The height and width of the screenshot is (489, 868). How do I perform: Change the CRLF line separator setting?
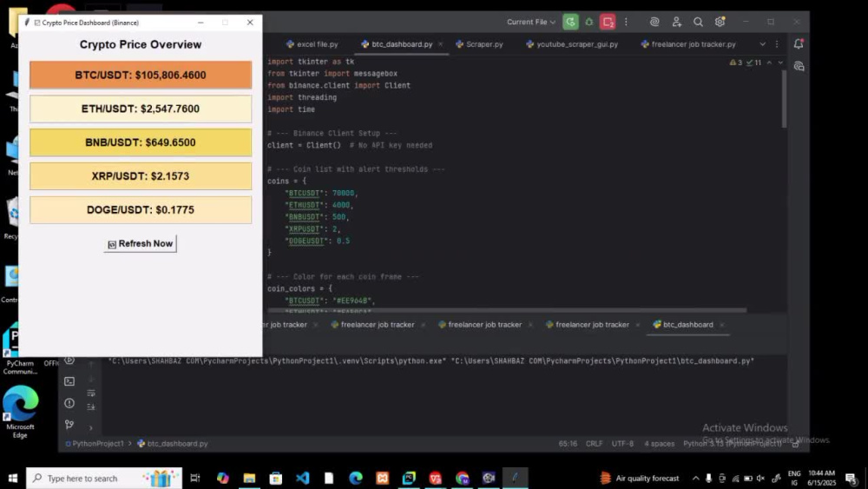pyautogui.click(x=594, y=444)
